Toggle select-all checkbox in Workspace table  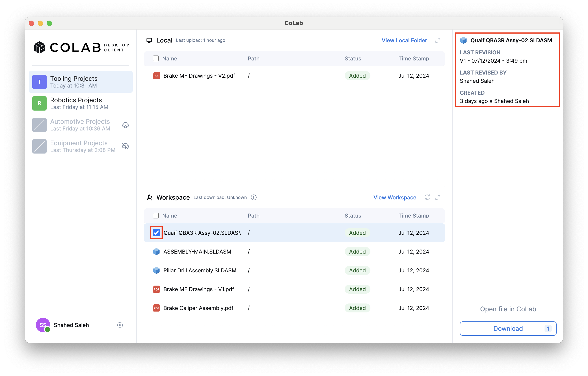156,215
